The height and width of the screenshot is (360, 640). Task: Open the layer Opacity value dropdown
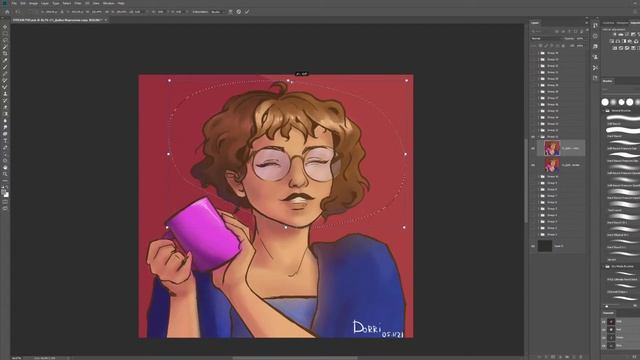click(580, 38)
